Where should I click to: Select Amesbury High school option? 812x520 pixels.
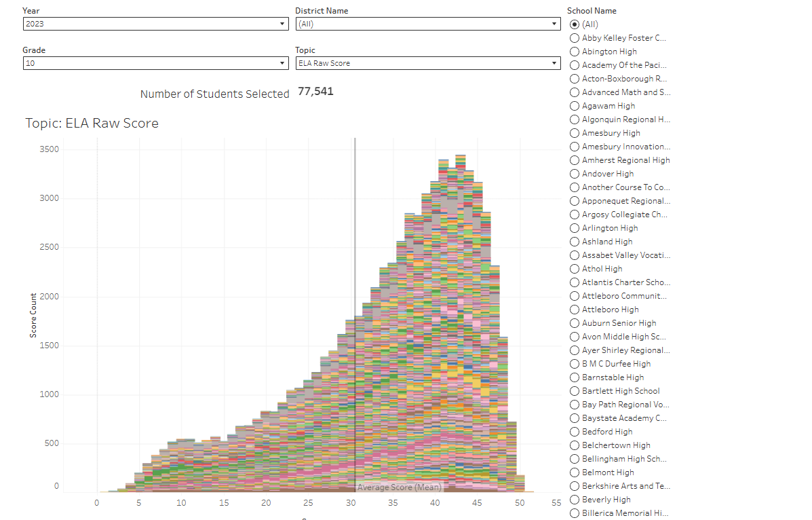click(575, 133)
